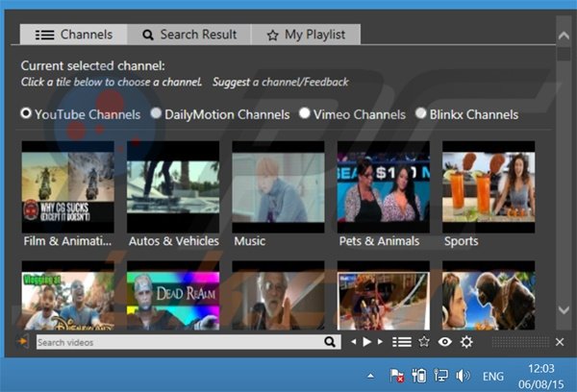Open the Action Center flag icon
Viewport: 577px width, 392px height.
pyautogui.click(x=396, y=376)
